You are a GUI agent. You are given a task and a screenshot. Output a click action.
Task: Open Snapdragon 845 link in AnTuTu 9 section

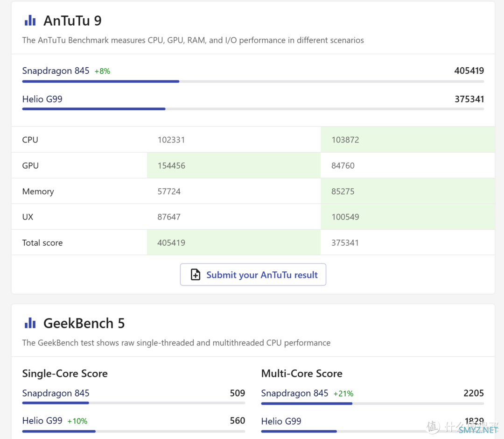56,71
